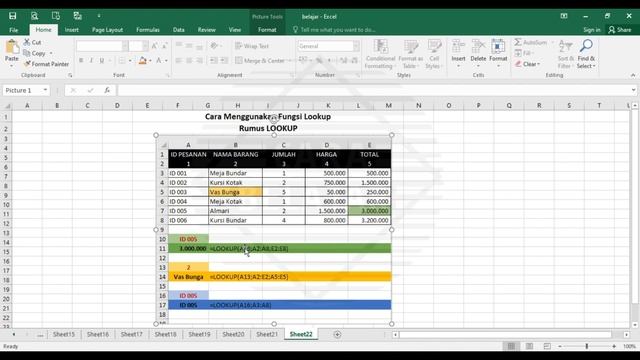
Task: Toggle Underline formatting
Action: point(102,60)
